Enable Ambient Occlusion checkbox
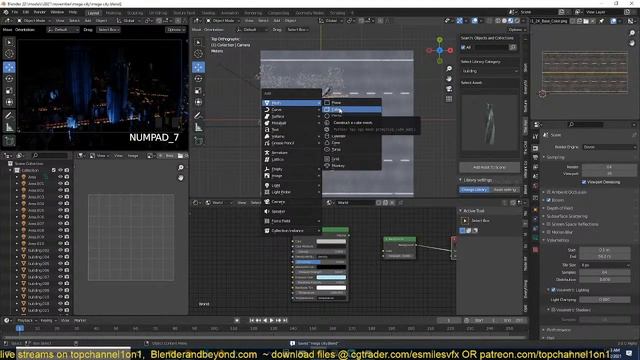This screenshot has width=640, height=360. click(x=549, y=192)
